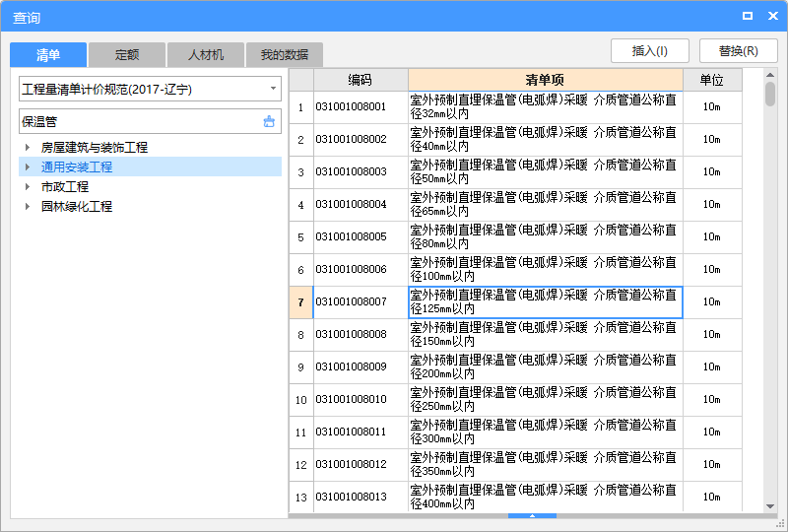This screenshot has height=532, width=788.
Task: Click the 插入(I) button
Action: coord(650,51)
